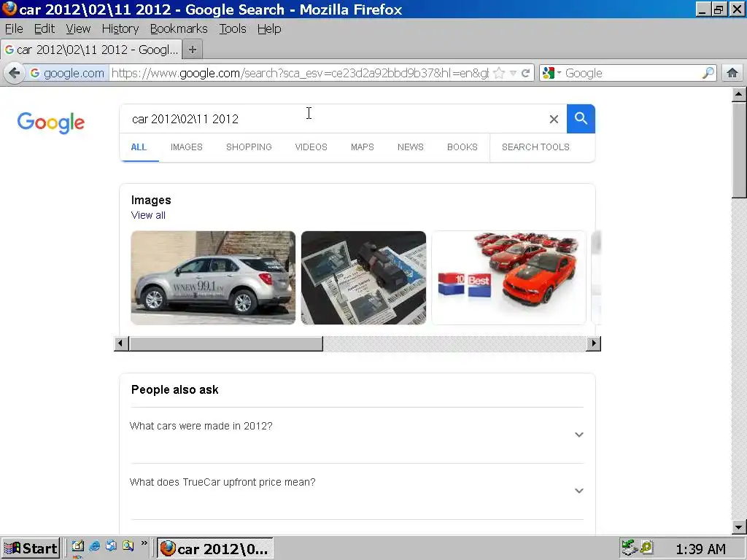Viewport: 747px width, 560px height.
Task: Go to the Firefox home page icon
Action: point(732,73)
